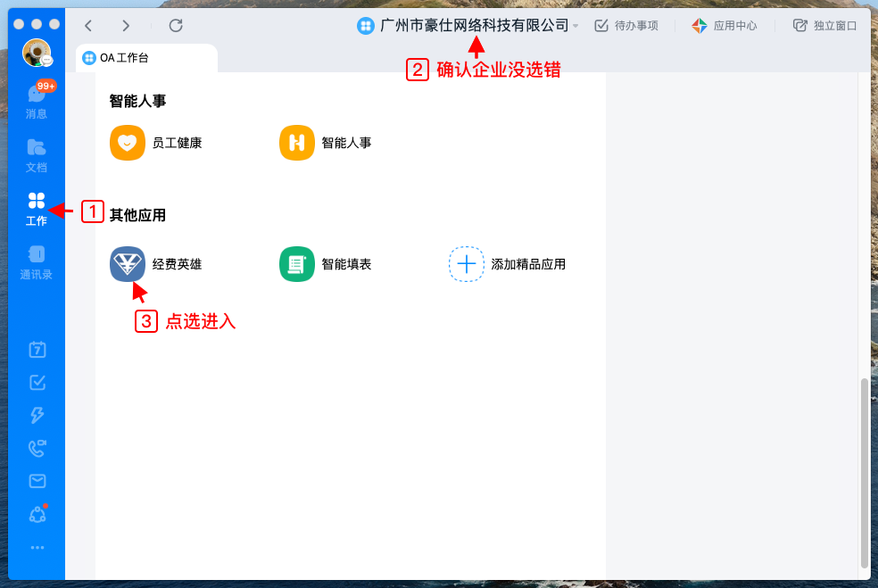Open the to-do checkmark icon in sidebar

click(x=37, y=383)
